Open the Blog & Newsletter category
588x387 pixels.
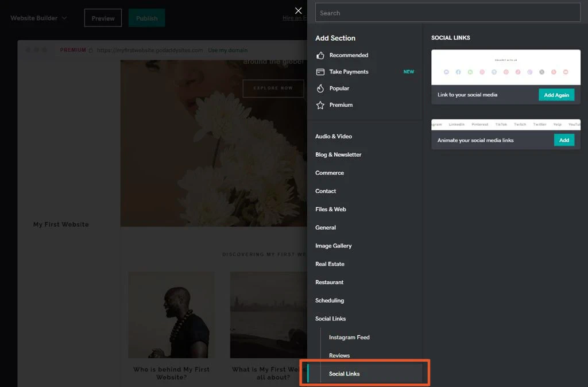point(338,154)
